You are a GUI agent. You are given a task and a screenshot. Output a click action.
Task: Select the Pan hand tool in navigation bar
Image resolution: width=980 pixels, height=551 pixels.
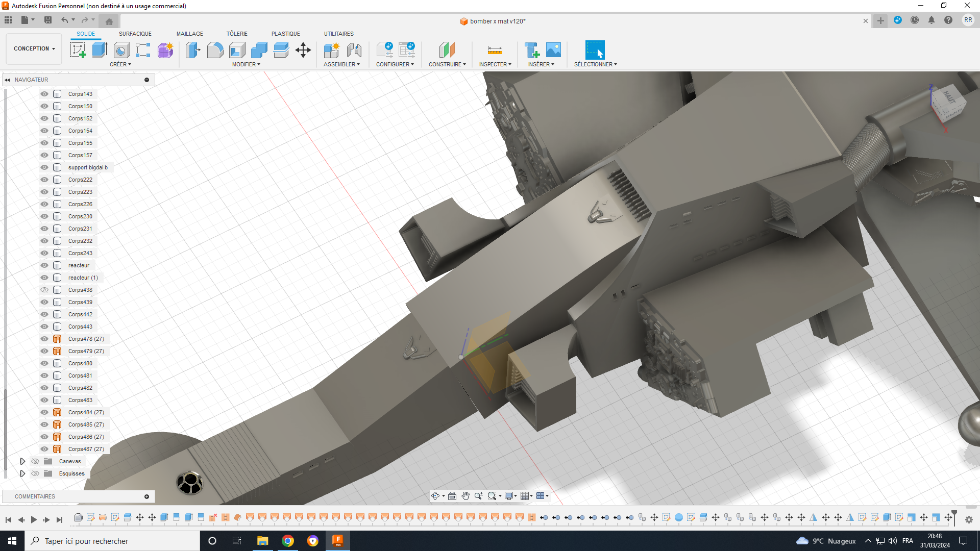coord(465,496)
